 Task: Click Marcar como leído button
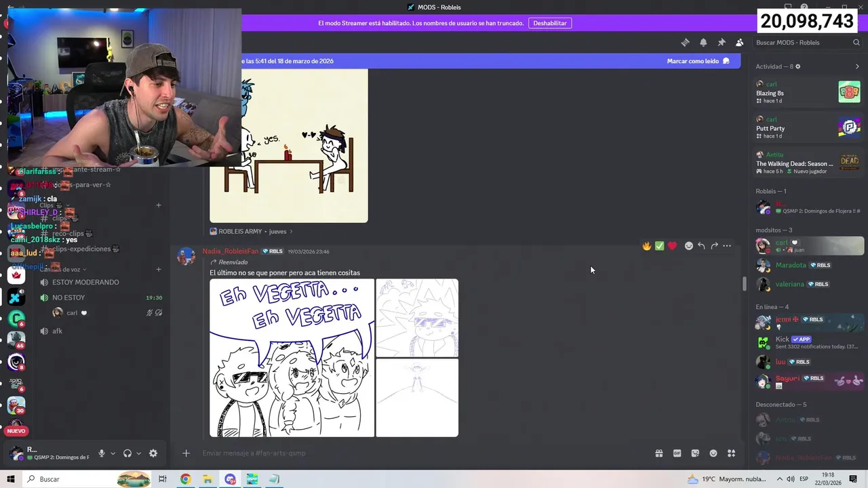698,61
